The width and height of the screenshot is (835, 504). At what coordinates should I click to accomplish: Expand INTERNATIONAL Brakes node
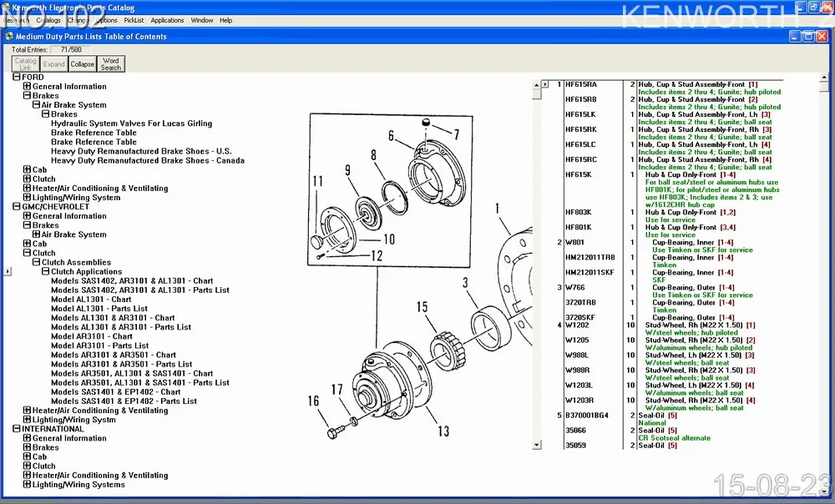[x=27, y=447]
